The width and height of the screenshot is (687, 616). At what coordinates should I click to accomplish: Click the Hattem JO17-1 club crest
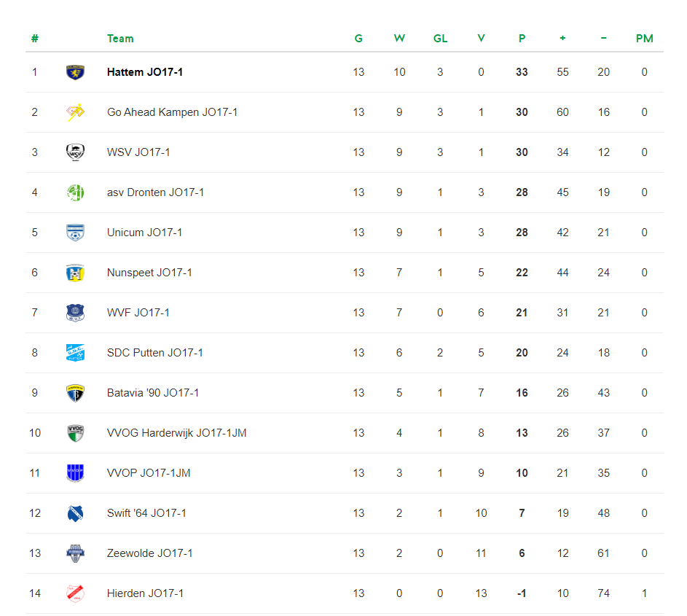coord(75,72)
